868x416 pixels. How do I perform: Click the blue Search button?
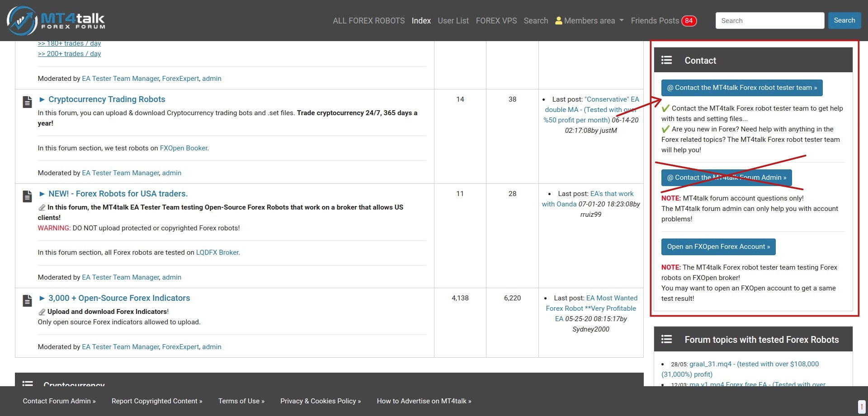point(844,21)
